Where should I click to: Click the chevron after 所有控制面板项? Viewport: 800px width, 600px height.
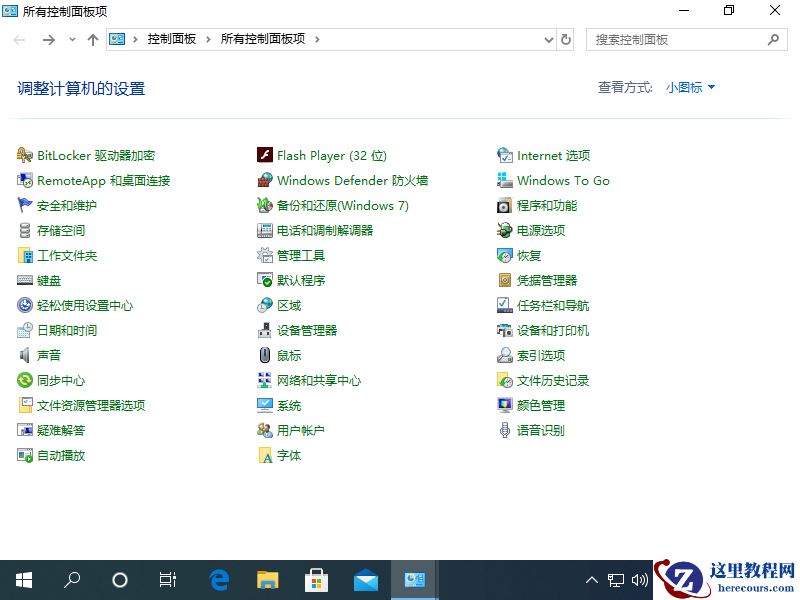click(316, 40)
